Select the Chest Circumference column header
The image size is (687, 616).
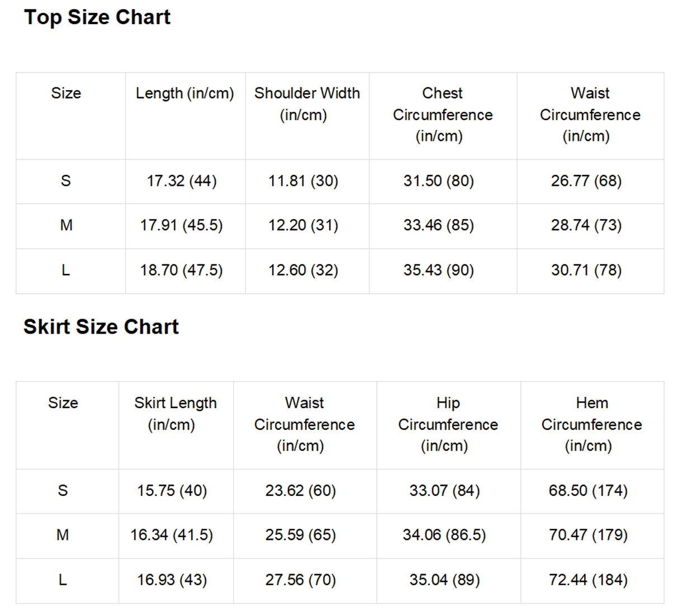[443, 115]
